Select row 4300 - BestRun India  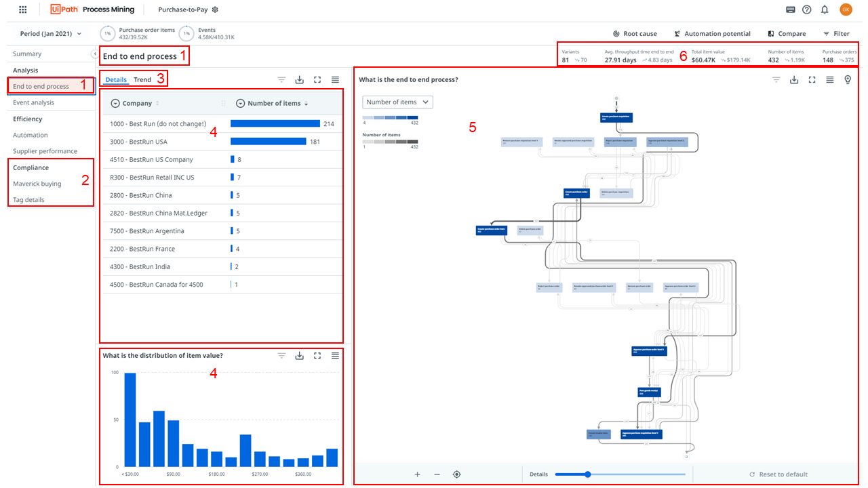222,266
